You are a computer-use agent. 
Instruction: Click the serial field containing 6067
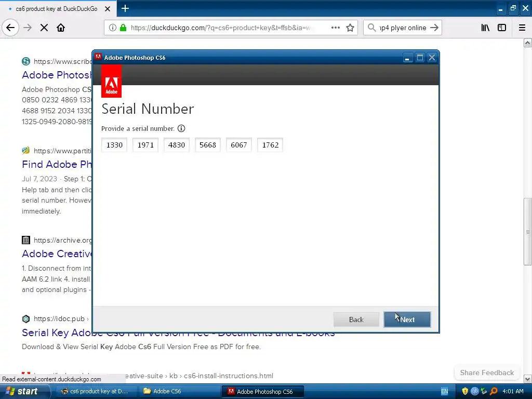coord(239,145)
